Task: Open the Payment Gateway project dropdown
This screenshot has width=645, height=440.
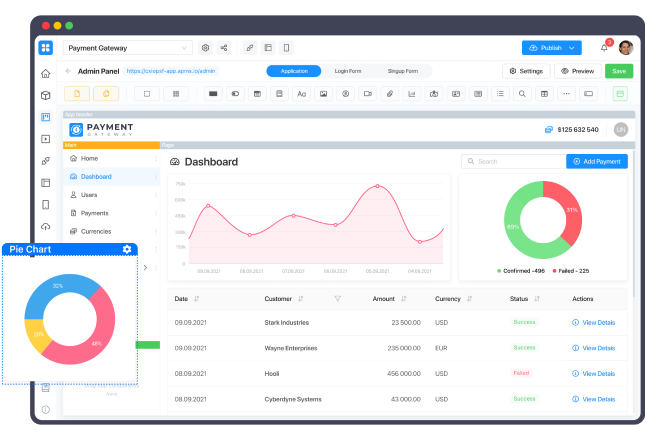Action: coord(128,48)
